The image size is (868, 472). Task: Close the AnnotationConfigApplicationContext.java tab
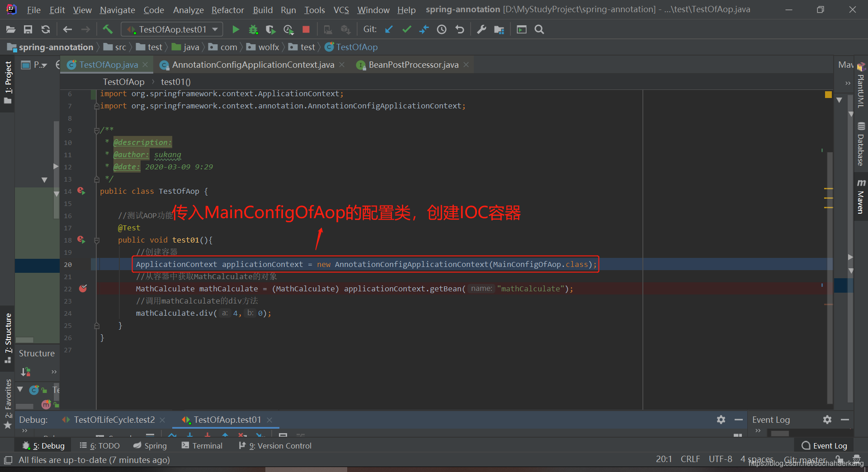click(342, 65)
